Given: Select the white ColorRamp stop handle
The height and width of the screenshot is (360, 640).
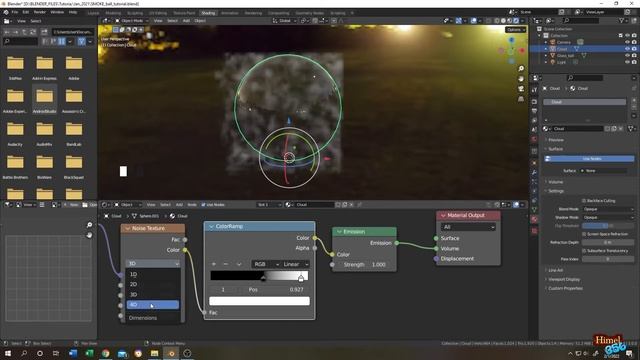Looking at the screenshot, I should tap(301, 278).
